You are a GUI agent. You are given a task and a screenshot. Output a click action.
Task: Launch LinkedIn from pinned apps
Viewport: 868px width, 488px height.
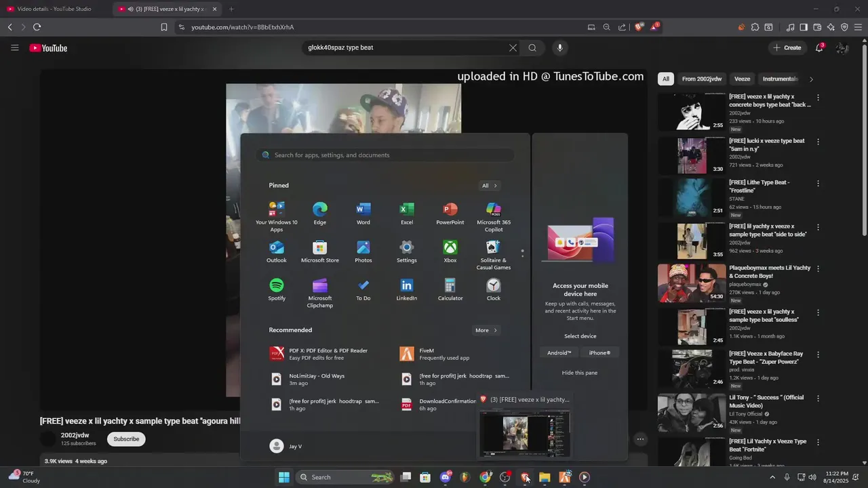tap(407, 289)
